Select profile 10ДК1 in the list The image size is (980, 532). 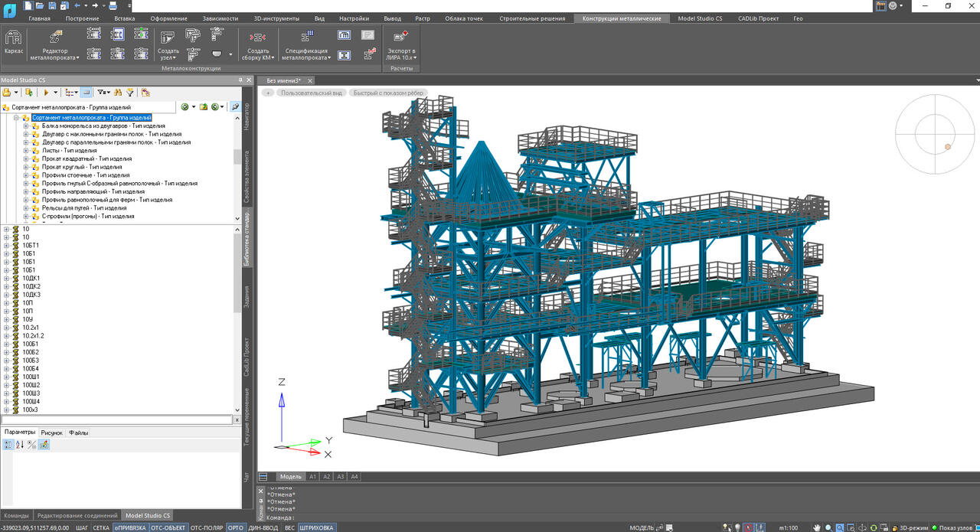[x=32, y=277]
